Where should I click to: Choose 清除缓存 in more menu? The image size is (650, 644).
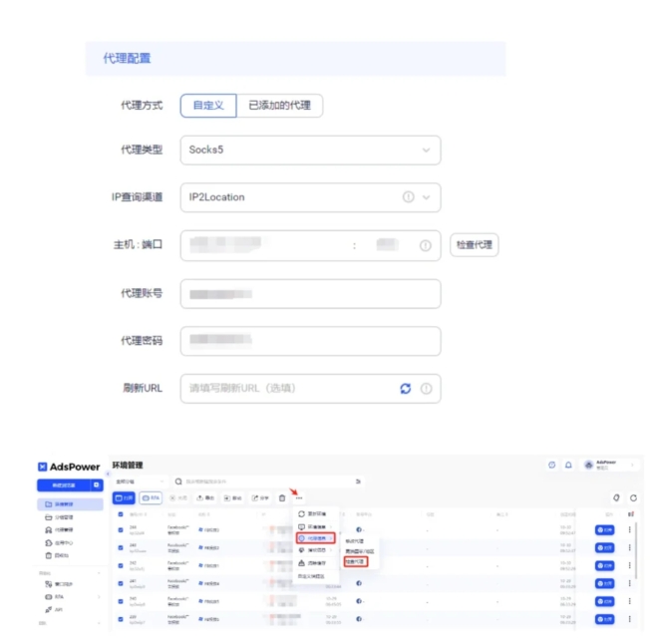pos(316,563)
